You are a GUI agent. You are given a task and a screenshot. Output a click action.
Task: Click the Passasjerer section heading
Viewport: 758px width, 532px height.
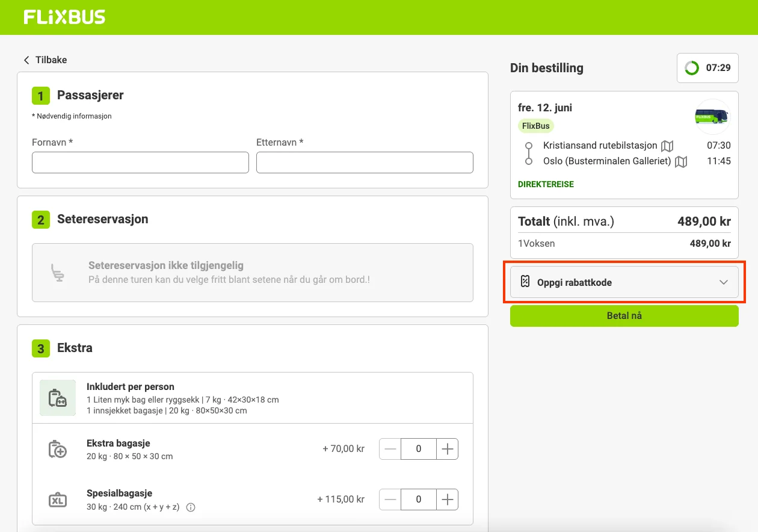(x=90, y=95)
